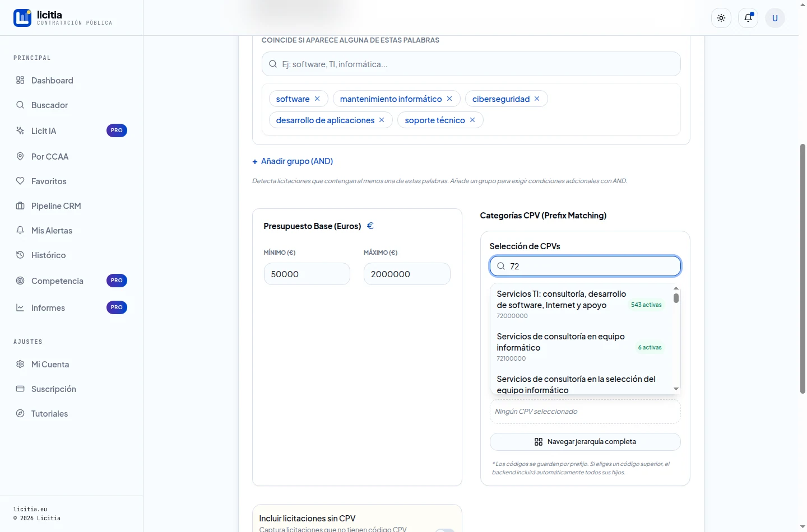Click the Buscador magnifier icon in sidebar
The image size is (807, 532).
pyautogui.click(x=20, y=105)
